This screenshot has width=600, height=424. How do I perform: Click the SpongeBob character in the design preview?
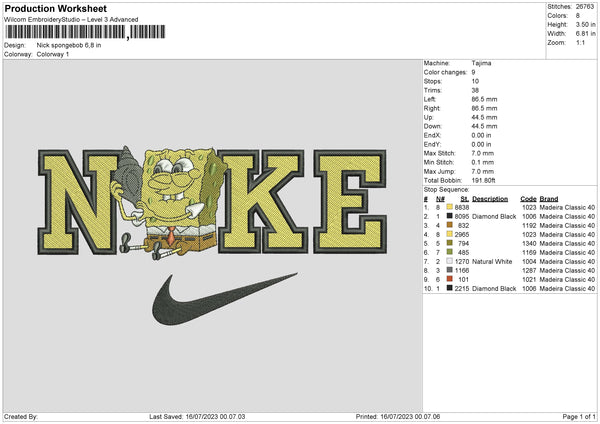[x=172, y=203]
